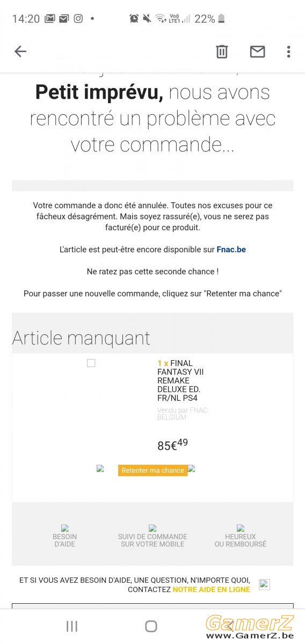This screenshot has width=305, height=644.
Task: Tap the broken product image placeholder
Action: pos(91,363)
